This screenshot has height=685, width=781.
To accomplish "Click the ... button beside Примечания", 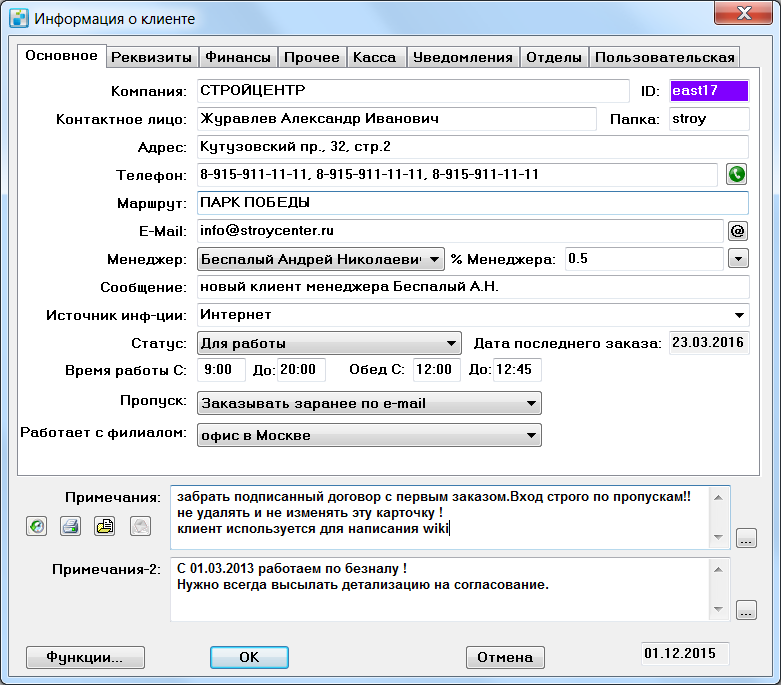I will point(746,538).
